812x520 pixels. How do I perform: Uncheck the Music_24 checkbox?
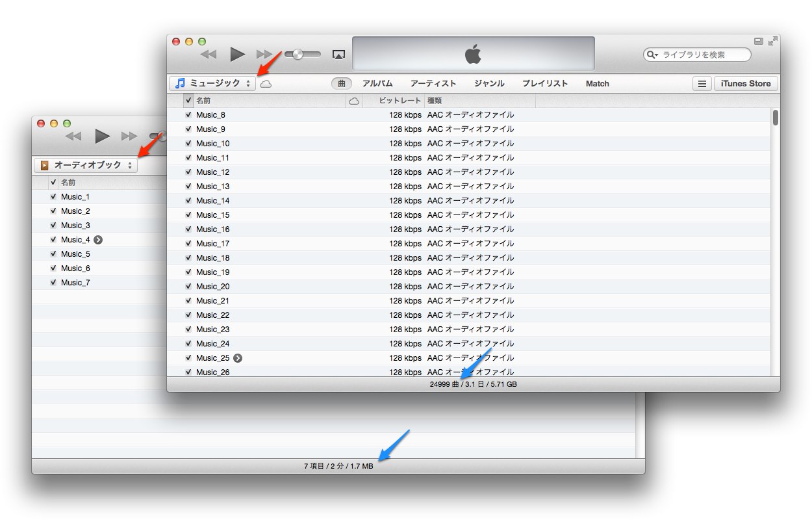point(188,344)
